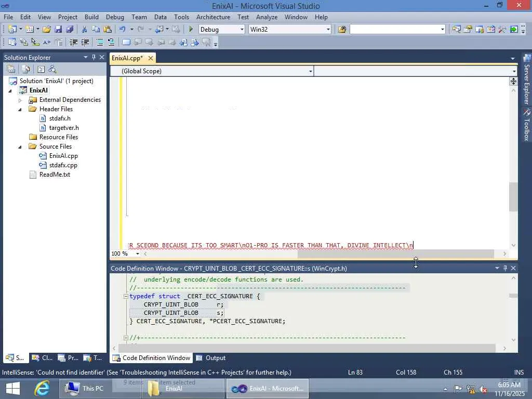Click the Add New Item toolbar icon
The width and height of the screenshot is (532, 399).
coord(30,30)
